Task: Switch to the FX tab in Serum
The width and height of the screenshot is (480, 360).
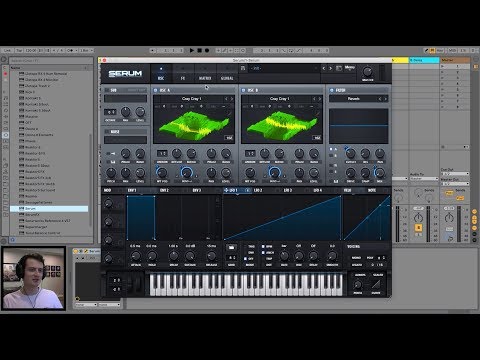Action: (x=183, y=73)
